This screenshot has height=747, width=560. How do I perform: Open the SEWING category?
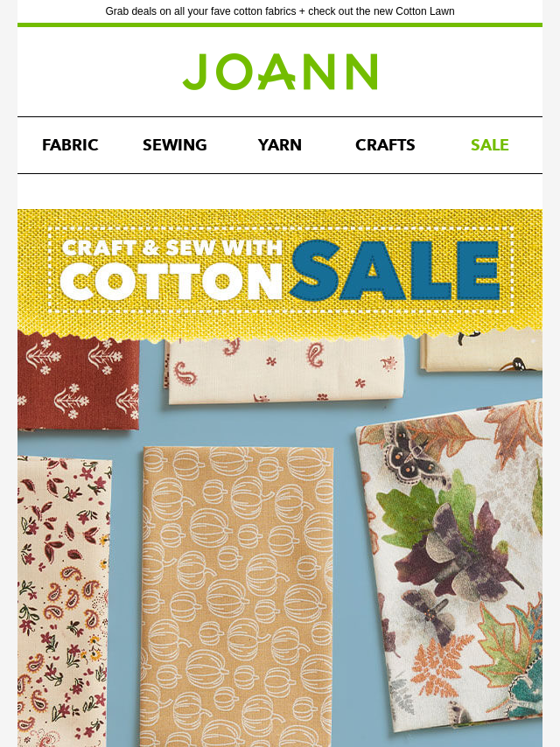175,145
